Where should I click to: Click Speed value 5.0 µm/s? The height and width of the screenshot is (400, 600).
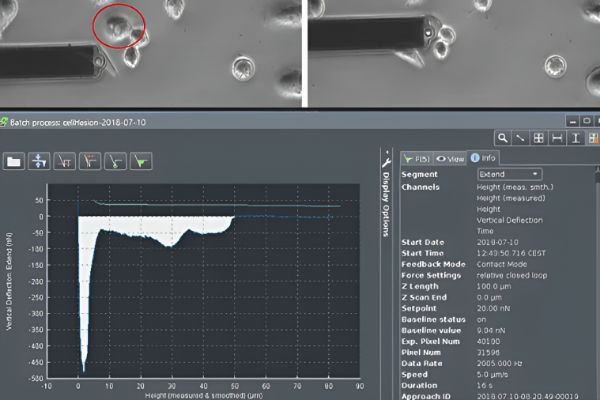tap(492, 375)
